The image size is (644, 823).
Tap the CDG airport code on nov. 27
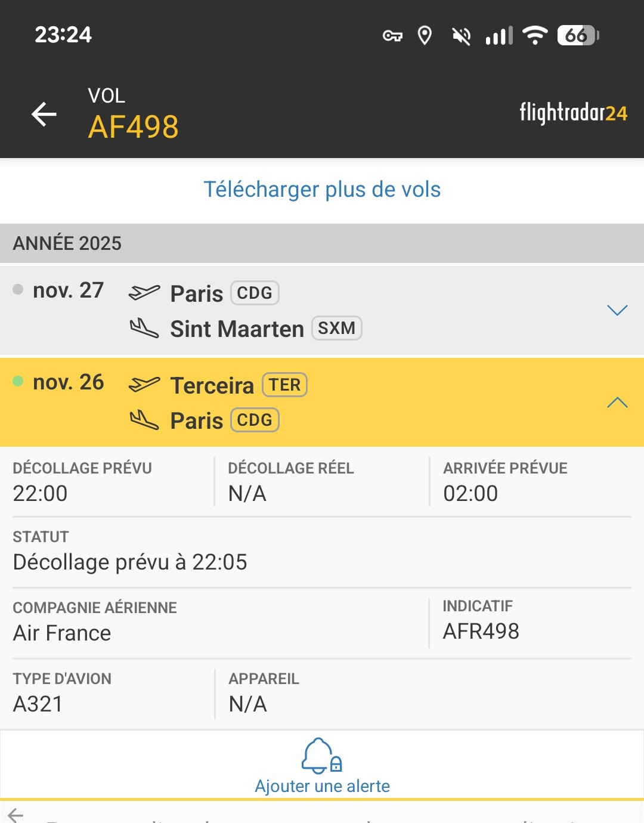tap(255, 293)
